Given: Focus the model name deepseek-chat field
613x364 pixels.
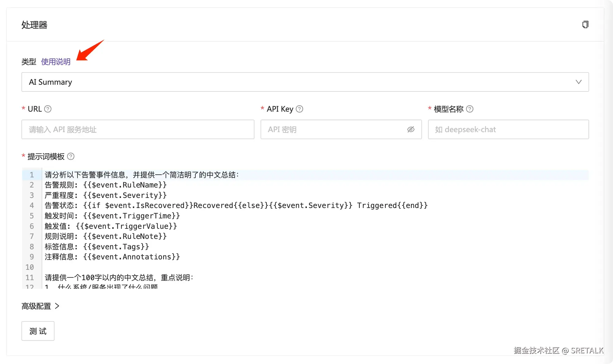Looking at the screenshot, I should pos(508,129).
